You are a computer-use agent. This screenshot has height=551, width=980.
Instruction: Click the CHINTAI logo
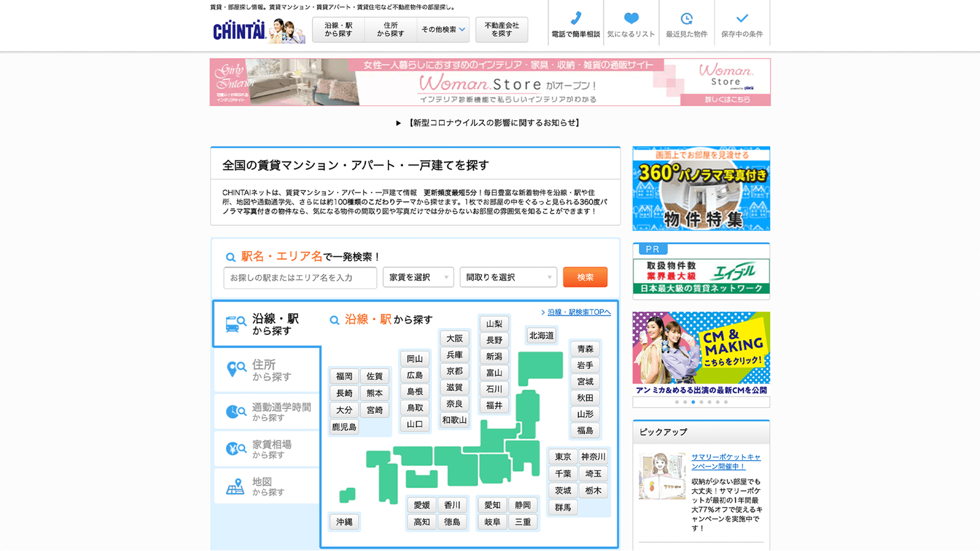click(239, 31)
